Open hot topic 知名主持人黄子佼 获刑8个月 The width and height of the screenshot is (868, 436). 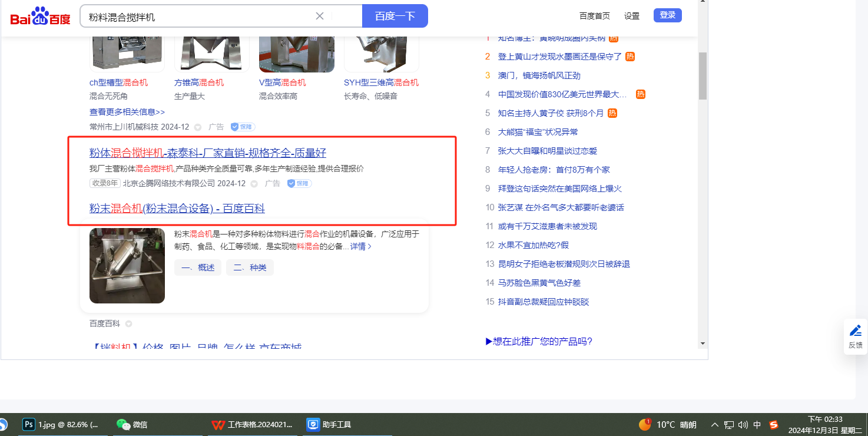[551, 113]
